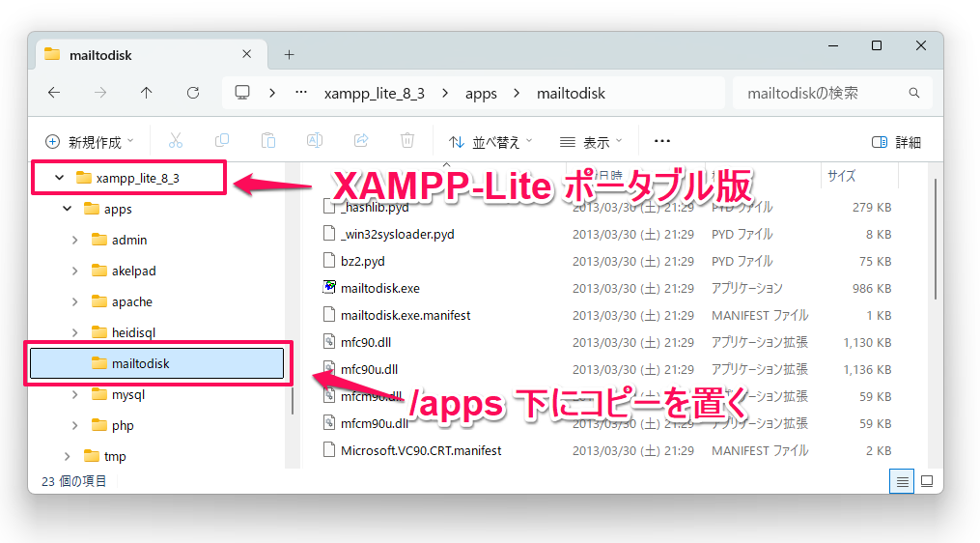The image size is (980, 543).
Task: Go up one folder level
Action: coord(146,93)
